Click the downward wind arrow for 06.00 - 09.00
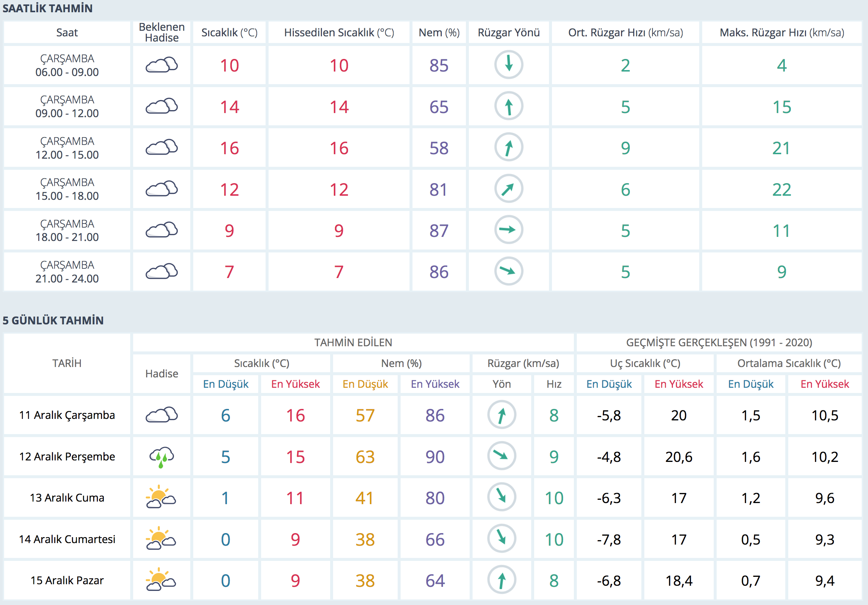Viewport: 868px width, 605px height. click(x=509, y=65)
